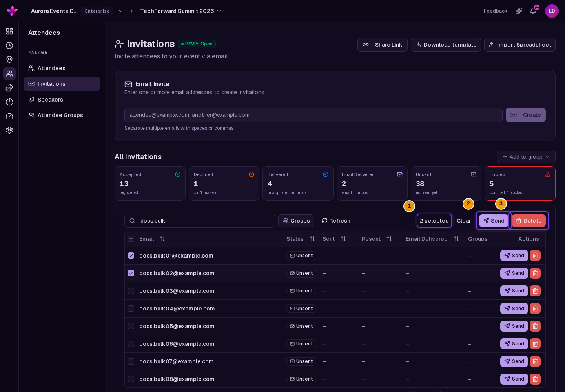The image size is (565, 392).
Task: Open the dashboard grid icon in left rail
Action: pos(9,31)
